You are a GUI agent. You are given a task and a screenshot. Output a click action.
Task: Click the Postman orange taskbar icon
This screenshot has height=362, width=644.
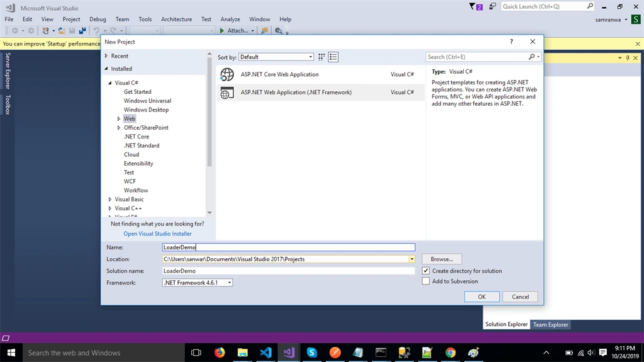coord(335,353)
